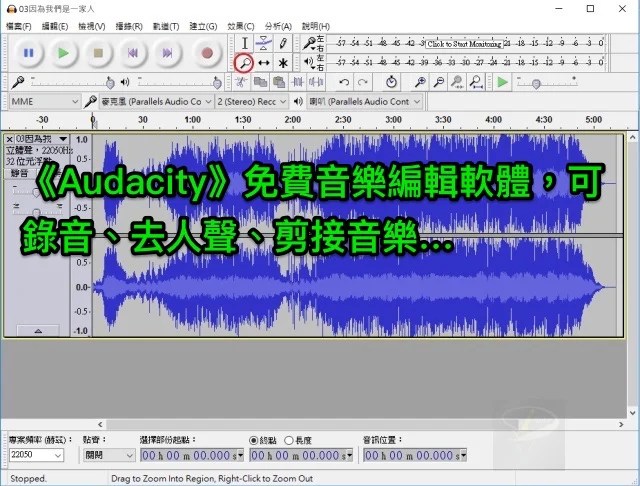Skip to start of the track
This screenshot has height=486, width=640.
click(x=132, y=53)
